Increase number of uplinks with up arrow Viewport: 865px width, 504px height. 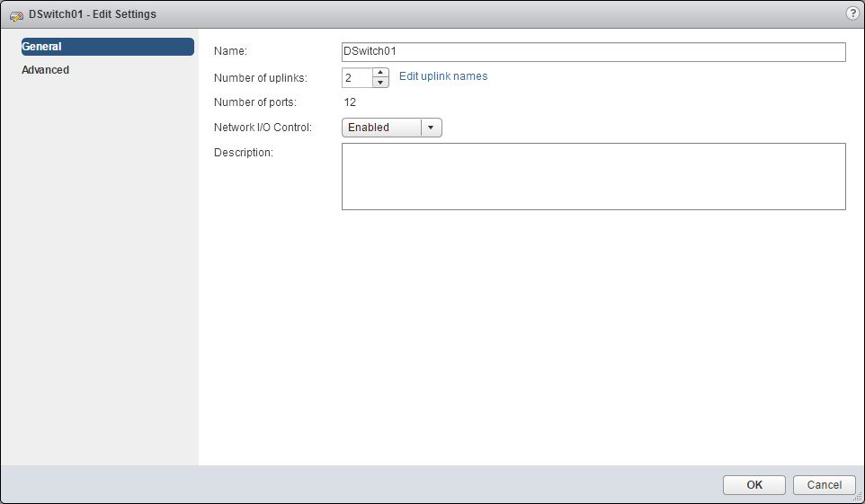(380, 73)
